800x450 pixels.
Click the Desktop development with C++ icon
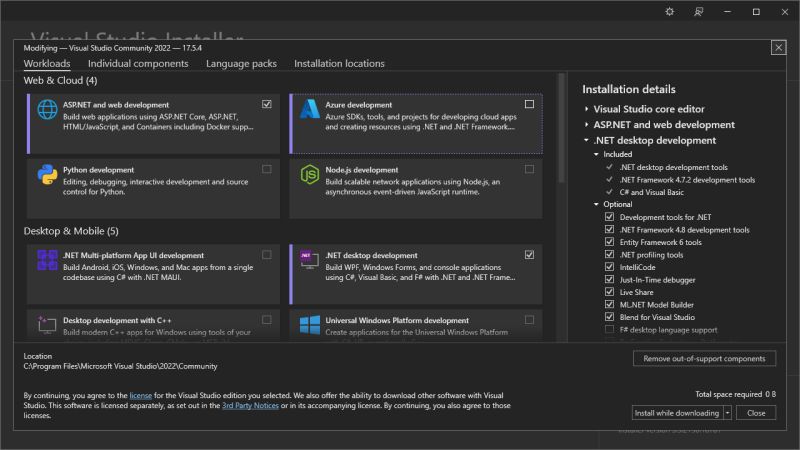(x=47, y=324)
